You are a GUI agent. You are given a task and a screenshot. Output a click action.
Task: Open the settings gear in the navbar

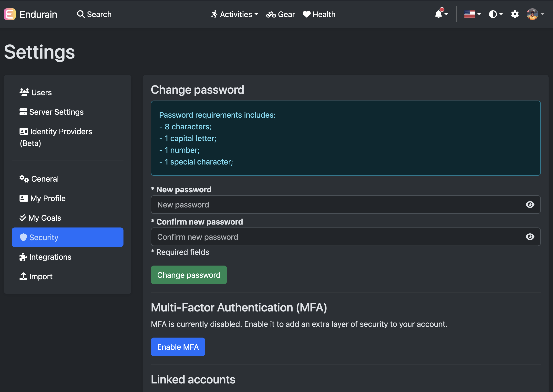[515, 14]
